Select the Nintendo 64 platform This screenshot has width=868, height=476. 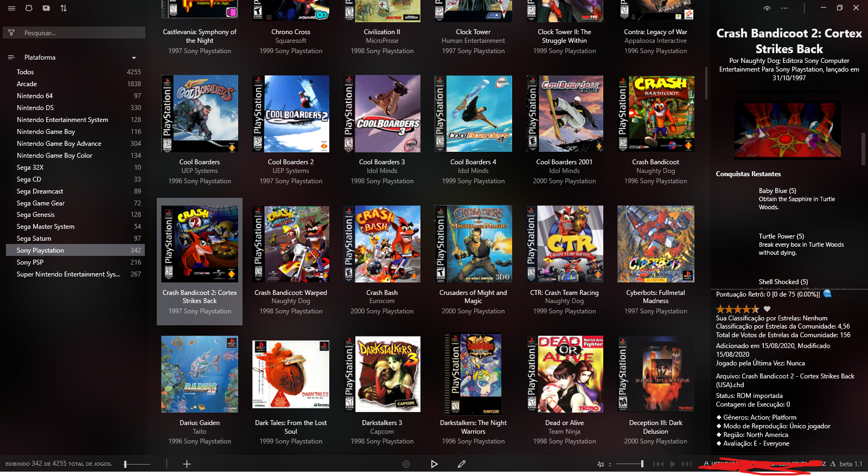(x=75, y=96)
